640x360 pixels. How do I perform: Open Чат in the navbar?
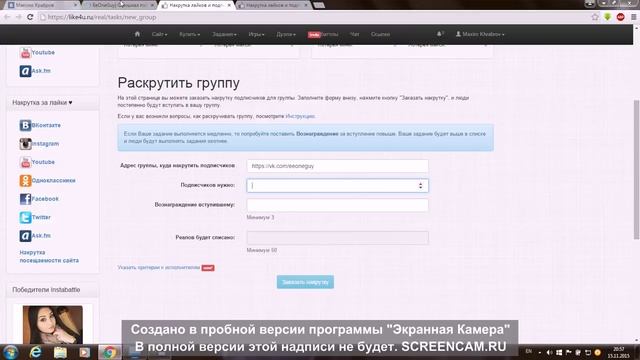[x=354, y=34]
